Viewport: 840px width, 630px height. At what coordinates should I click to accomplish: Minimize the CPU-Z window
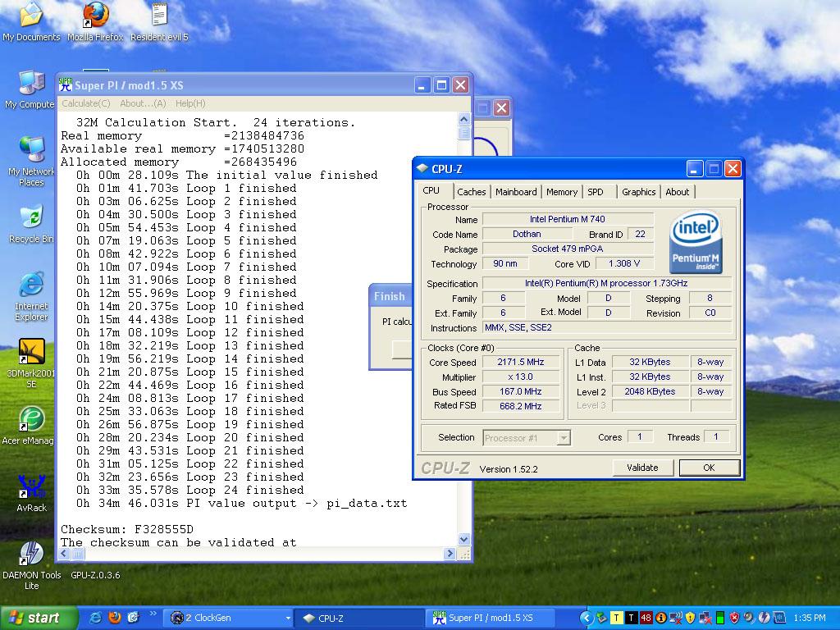[x=694, y=169]
